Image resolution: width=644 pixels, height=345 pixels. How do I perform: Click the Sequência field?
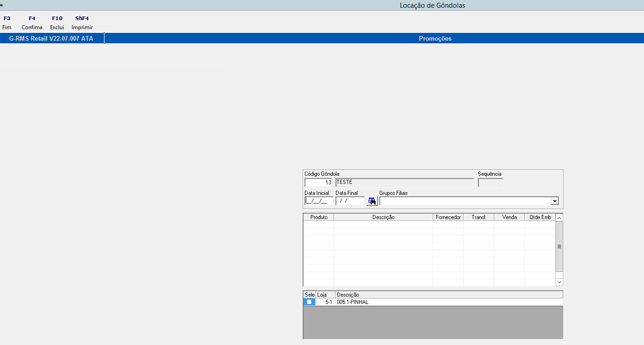(490, 183)
